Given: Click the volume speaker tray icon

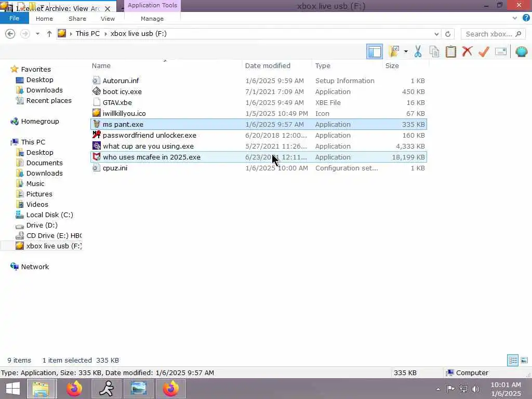Looking at the screenshot, I should click(476, 389).
